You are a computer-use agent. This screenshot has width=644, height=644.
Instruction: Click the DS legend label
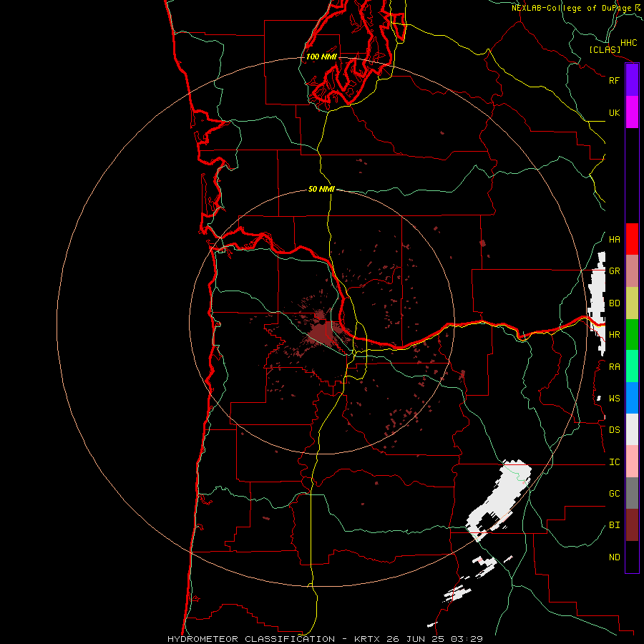point(614,430)
